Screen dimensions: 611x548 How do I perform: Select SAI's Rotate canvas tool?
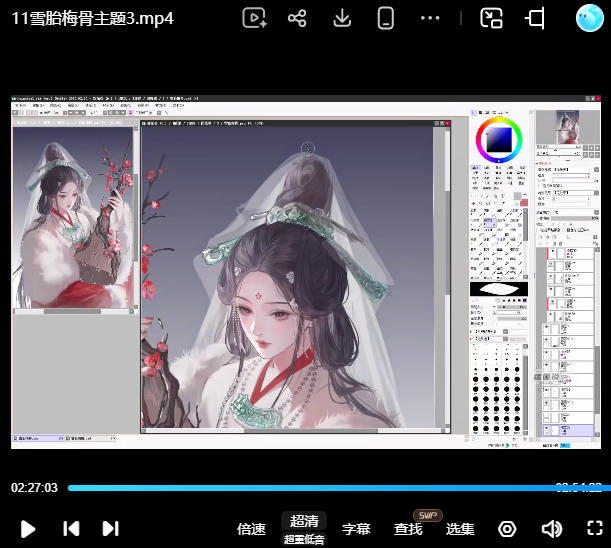[x=487, y=203]
